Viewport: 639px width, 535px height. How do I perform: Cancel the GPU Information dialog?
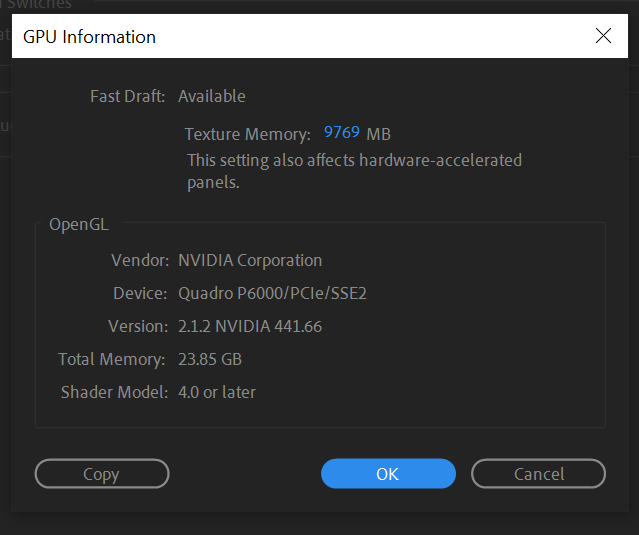pos(538,473)
